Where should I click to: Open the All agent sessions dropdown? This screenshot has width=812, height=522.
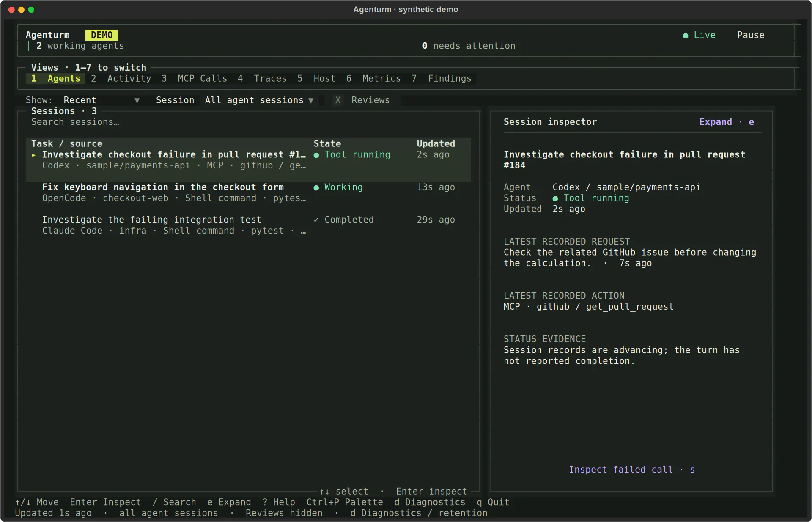coord(259,100)
